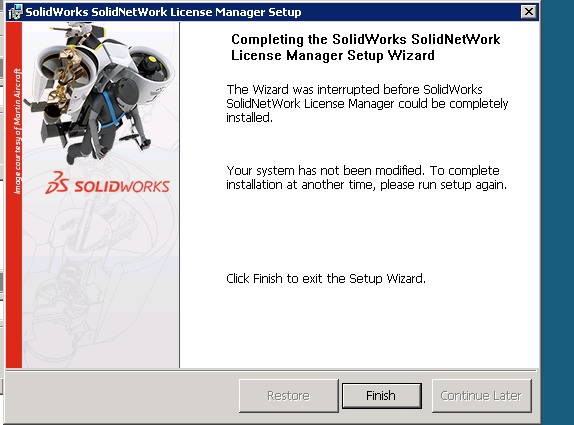The height and width of the screenshot is (425, 574).
Task: Click the Completing Setup Wizard heading
Action: point(365,47)
